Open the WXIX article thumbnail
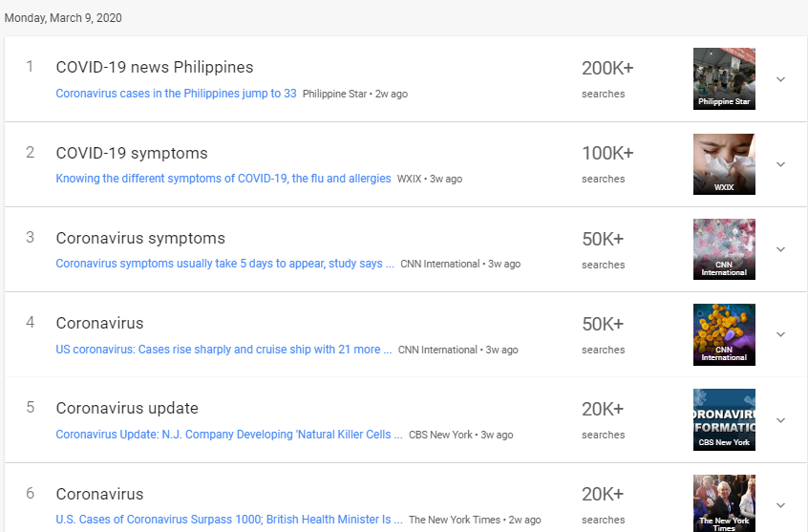 724,164
